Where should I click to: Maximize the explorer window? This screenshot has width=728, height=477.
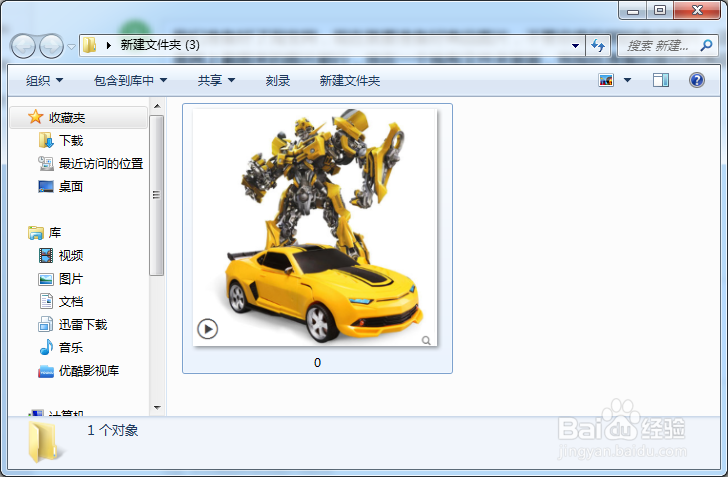click(x=660, y=11)
